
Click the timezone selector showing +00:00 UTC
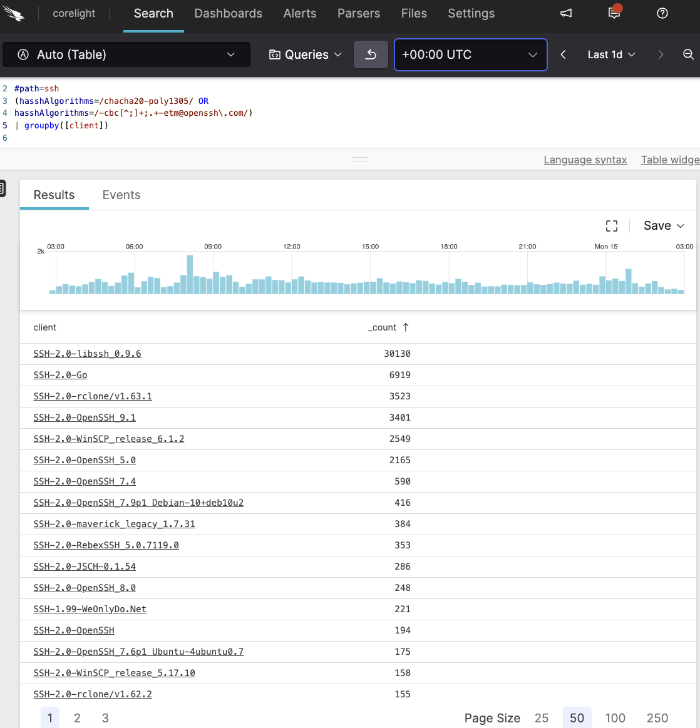(x=470, y=54)
